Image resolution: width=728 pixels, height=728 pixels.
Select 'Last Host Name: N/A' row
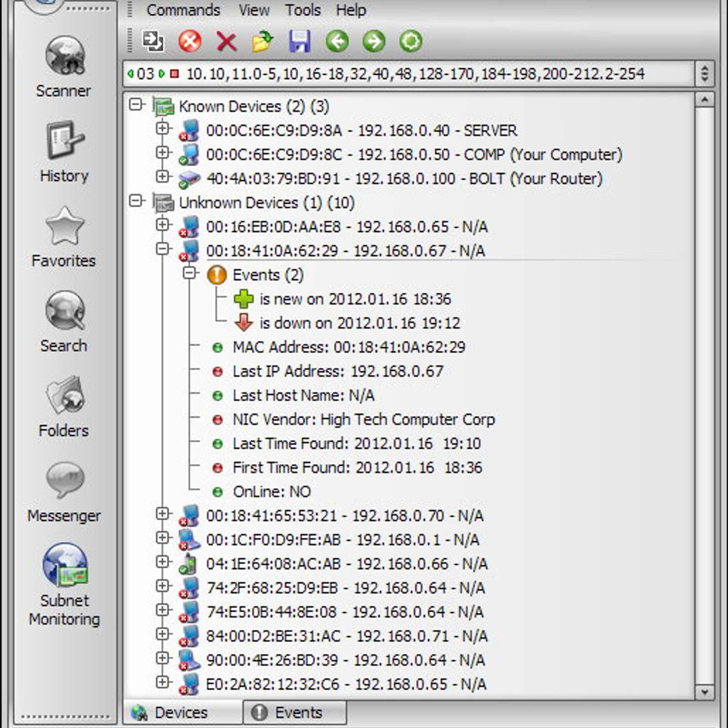[303, 395]
